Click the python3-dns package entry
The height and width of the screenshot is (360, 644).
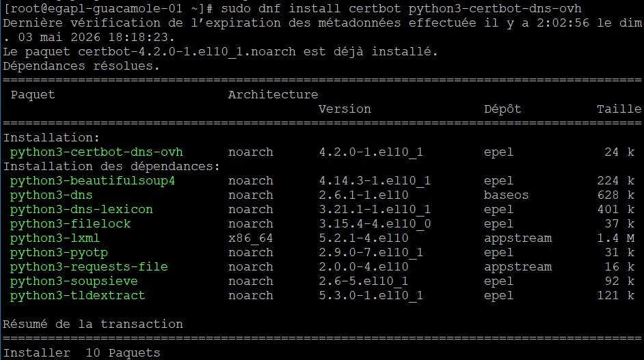(x=51, y=195)
